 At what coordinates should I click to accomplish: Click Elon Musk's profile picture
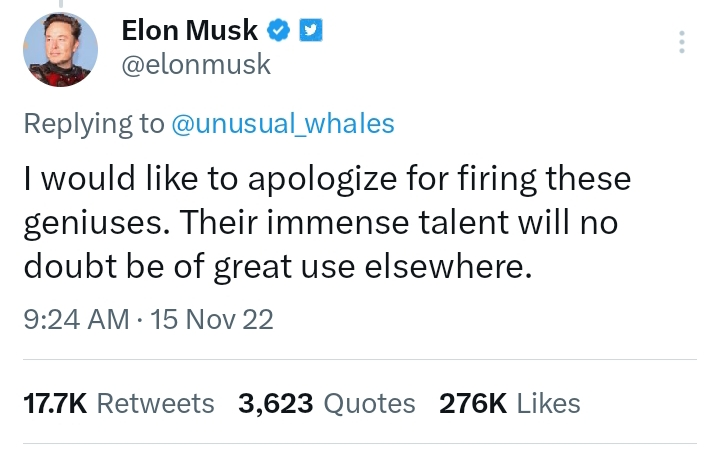[x=59, y=49]
